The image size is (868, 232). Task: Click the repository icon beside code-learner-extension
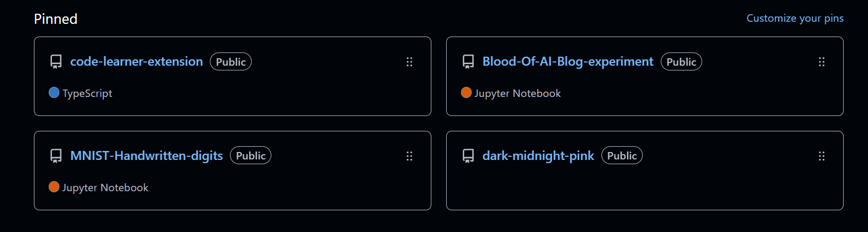click(x=56, y=62)
